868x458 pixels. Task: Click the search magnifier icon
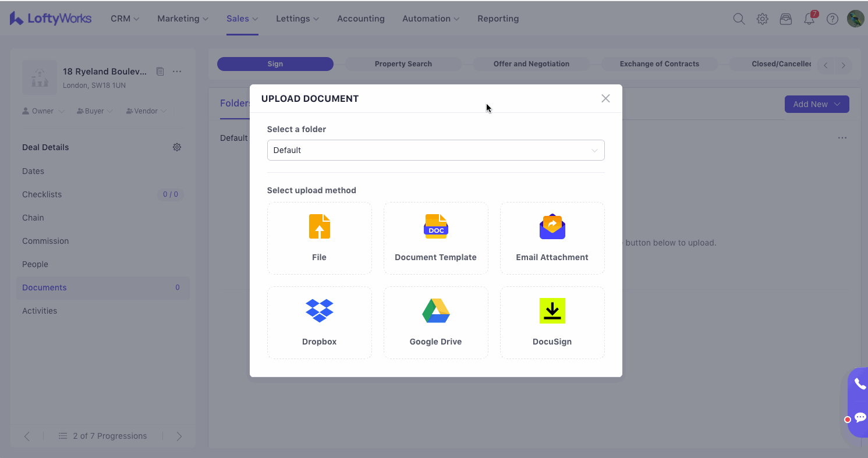739,19
